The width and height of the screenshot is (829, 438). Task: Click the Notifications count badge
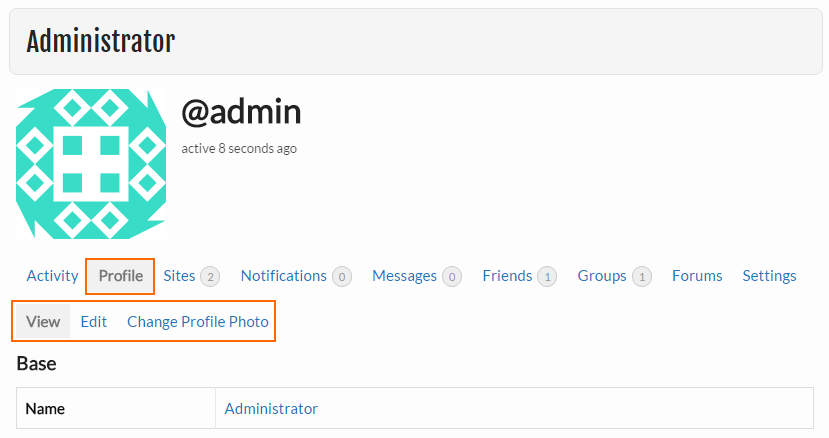342,277
